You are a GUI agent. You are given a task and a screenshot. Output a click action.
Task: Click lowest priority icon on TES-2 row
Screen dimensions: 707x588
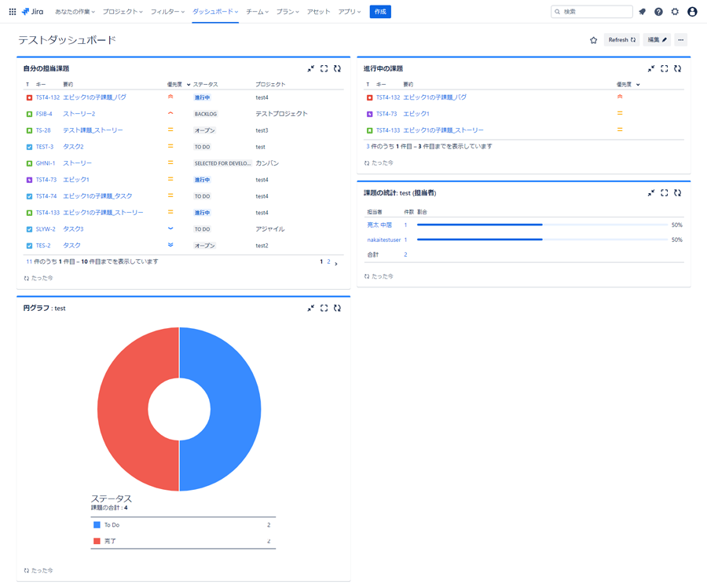click(170, 245)
